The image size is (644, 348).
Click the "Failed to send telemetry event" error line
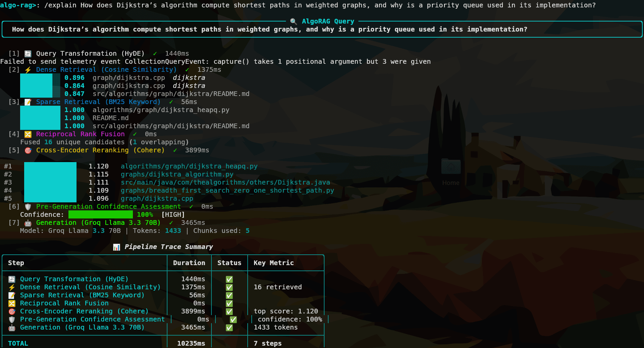pos(215,62)
